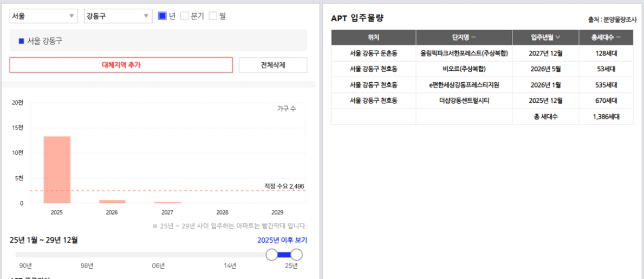
Task: Click the total 1,386세대 cell
Action: tap(606, 117)
